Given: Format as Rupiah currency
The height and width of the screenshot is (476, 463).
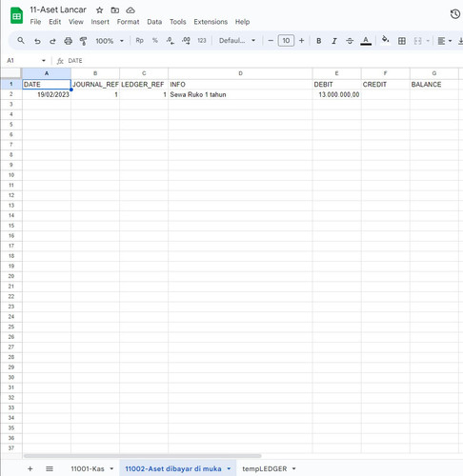Looking at the screenshot, I should pyautogui.click(x=139, y=41).
